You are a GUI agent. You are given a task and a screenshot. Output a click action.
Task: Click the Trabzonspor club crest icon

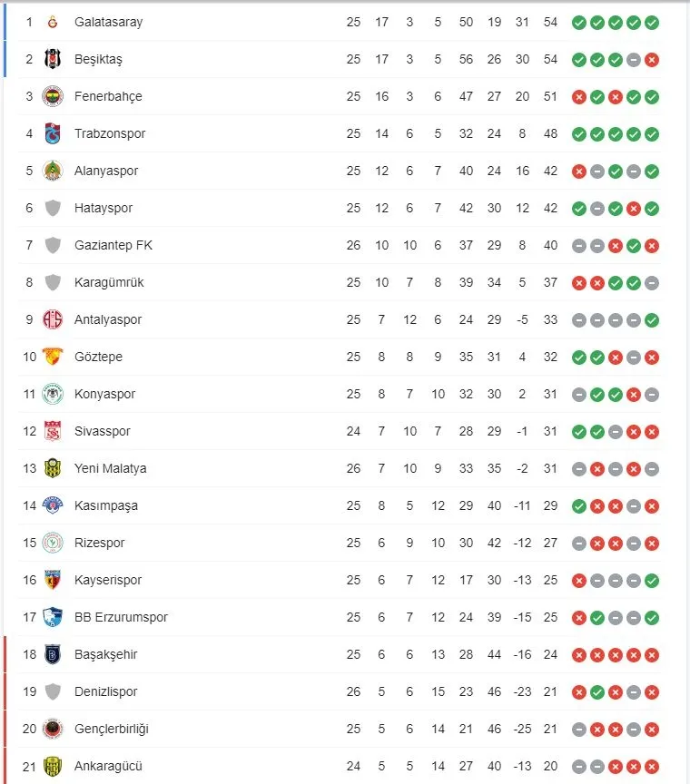coord(53,133)
